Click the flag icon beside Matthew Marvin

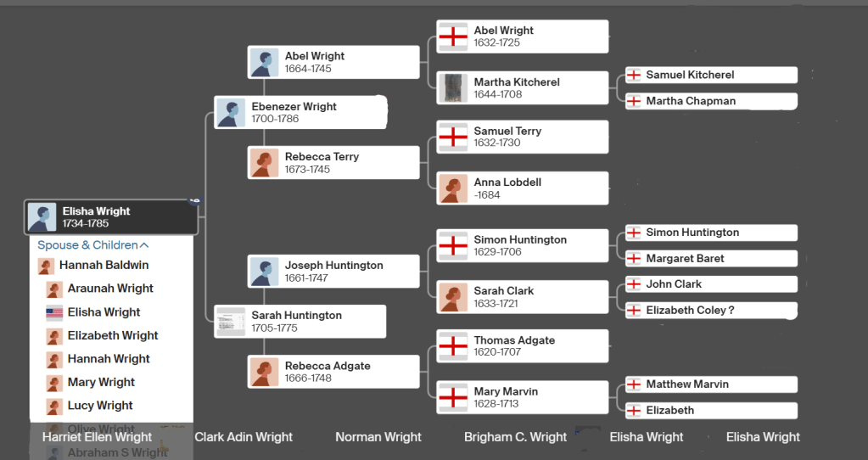tap(634, 384)
